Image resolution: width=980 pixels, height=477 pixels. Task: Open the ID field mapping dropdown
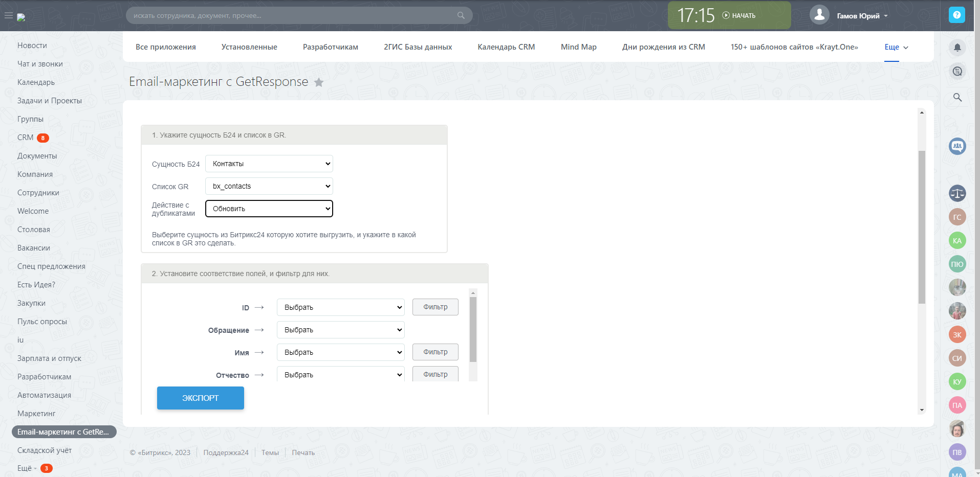click(x=341, y=307)
